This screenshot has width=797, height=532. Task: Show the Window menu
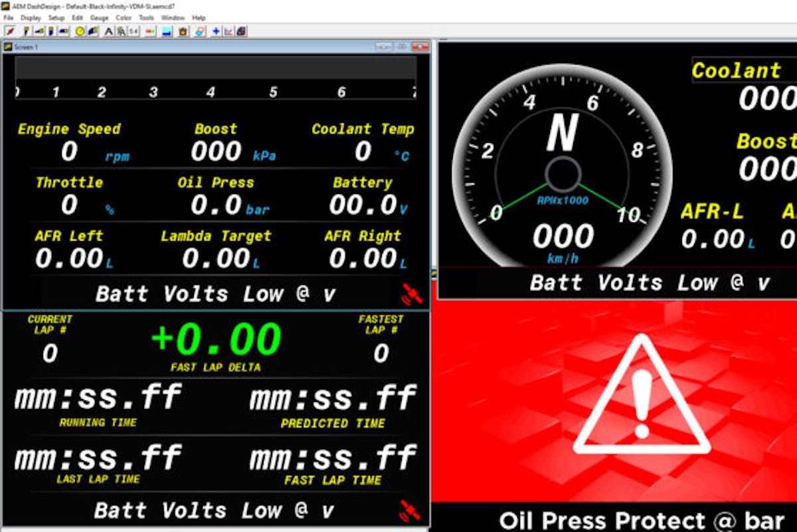click(173, 18)
